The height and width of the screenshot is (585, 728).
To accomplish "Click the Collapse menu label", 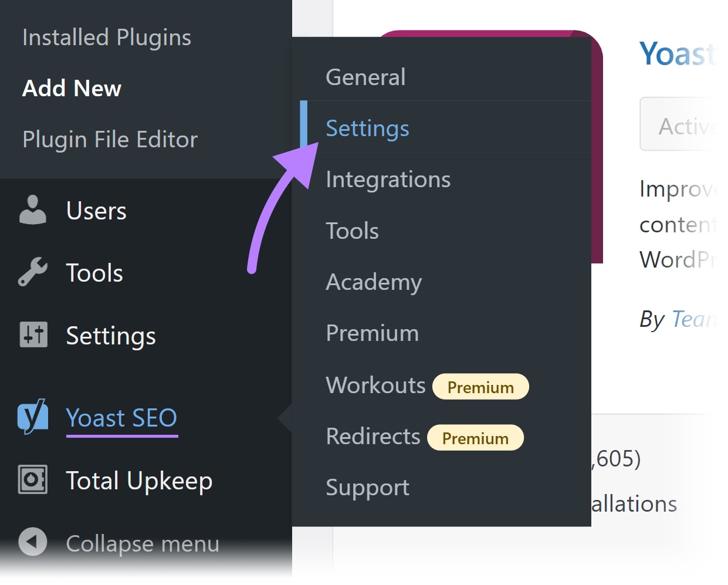I will 143,544.
